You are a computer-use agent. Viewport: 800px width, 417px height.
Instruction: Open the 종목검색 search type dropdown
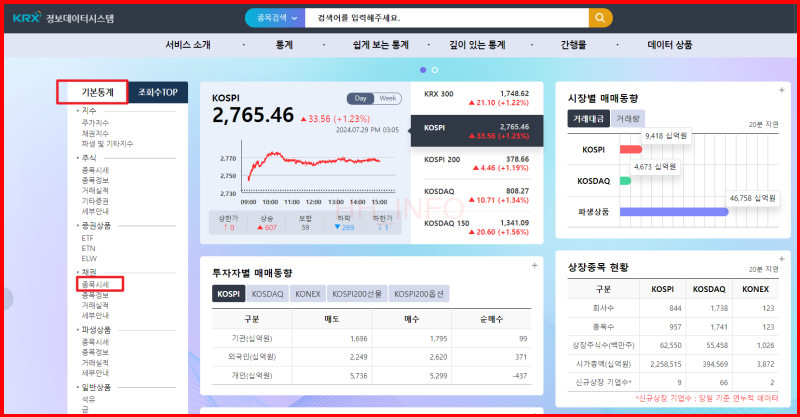pos(276,18)
